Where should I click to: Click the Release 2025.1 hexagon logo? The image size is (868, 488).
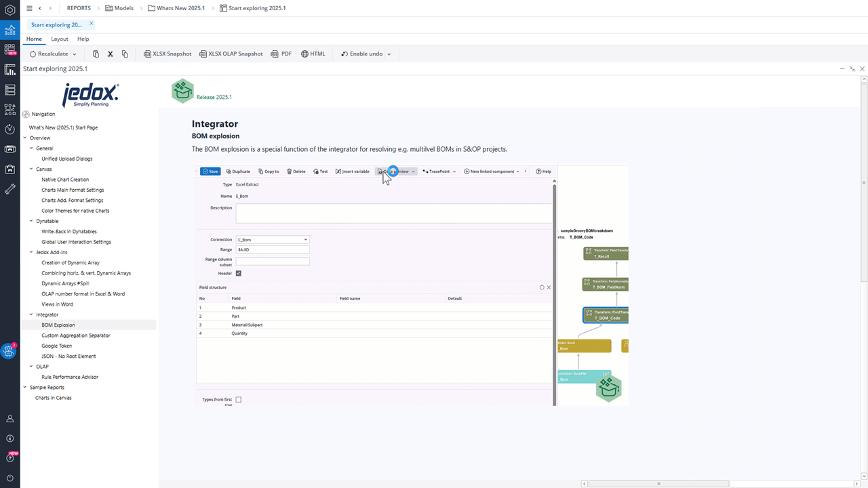(x=182, y=91)
